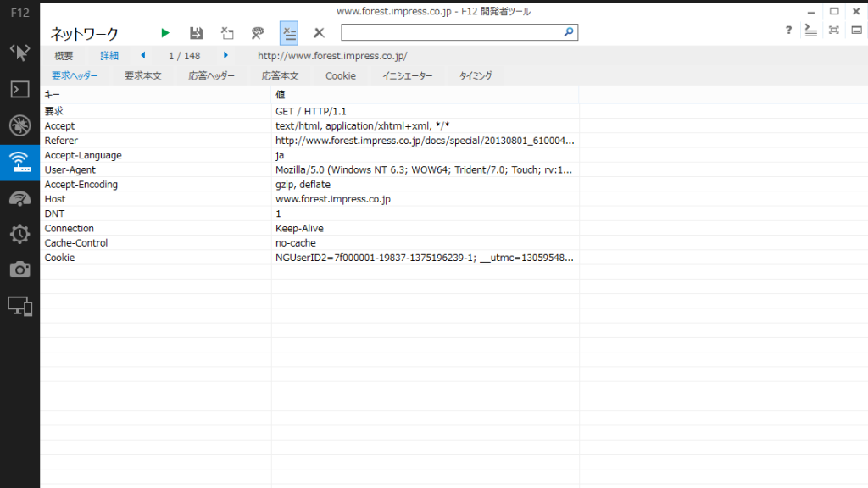The image size is (868, 488).
Task: Close the developer tools window
Action: point(856,11)
